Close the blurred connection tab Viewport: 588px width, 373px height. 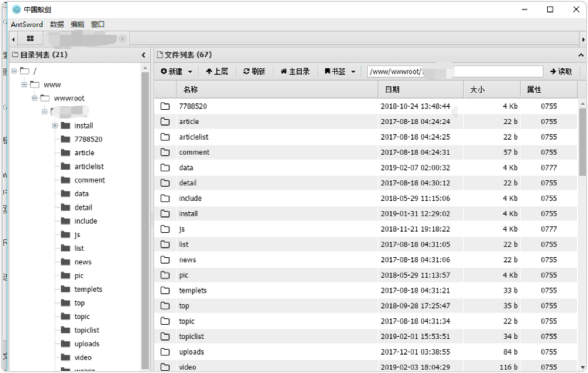click(x=123, y=38)
